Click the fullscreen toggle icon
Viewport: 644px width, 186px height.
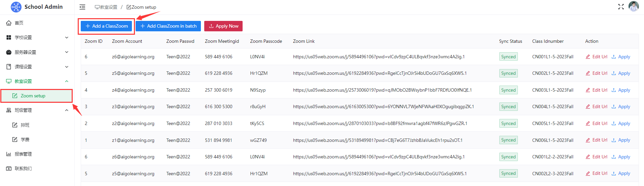(x=621, y=7)
